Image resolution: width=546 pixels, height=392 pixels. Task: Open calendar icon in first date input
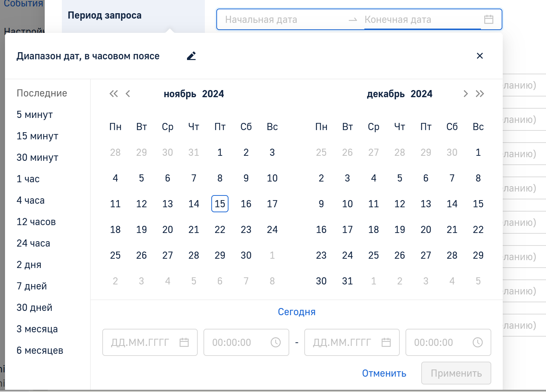tap(184, 342)
